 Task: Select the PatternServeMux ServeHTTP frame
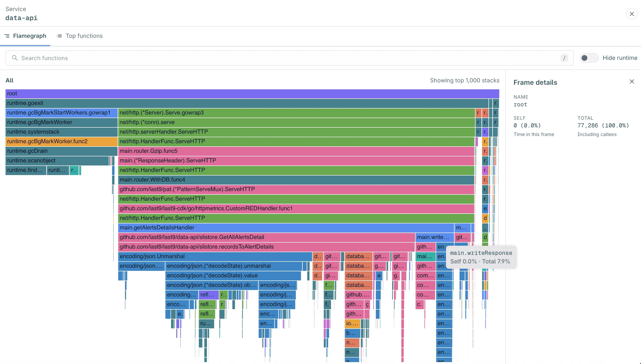296,189
